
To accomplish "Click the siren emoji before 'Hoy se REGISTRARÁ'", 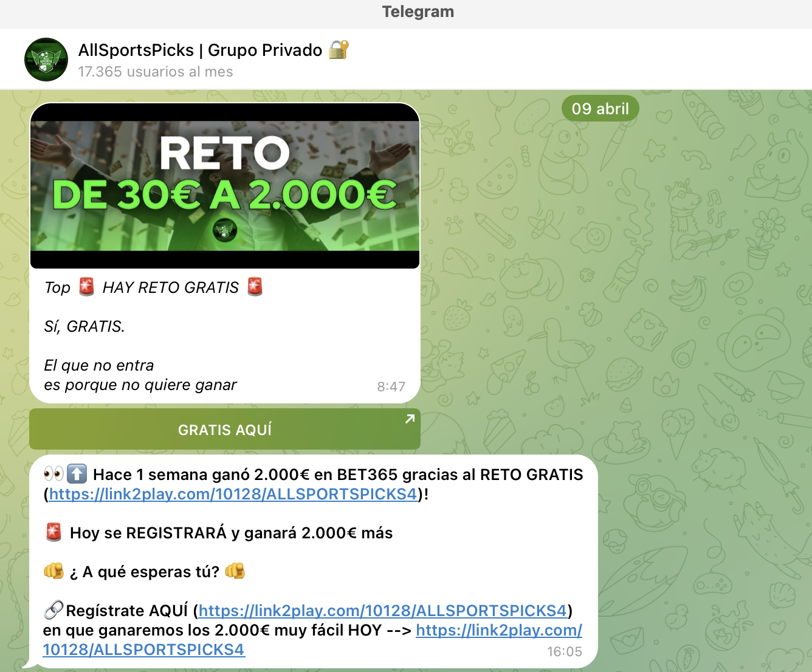I will pos(54,533).
